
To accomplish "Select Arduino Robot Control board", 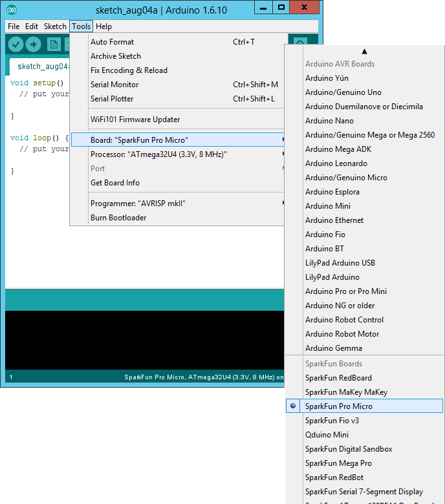I will click(364, 319).
